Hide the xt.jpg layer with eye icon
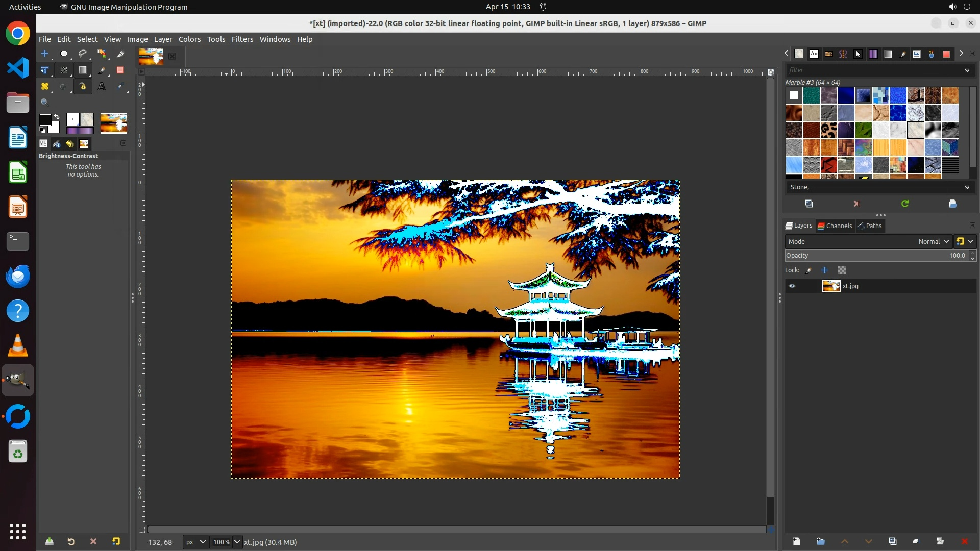The height and width of the screenshot is (551, 980). pyautogui.click(x=792, y=286)
